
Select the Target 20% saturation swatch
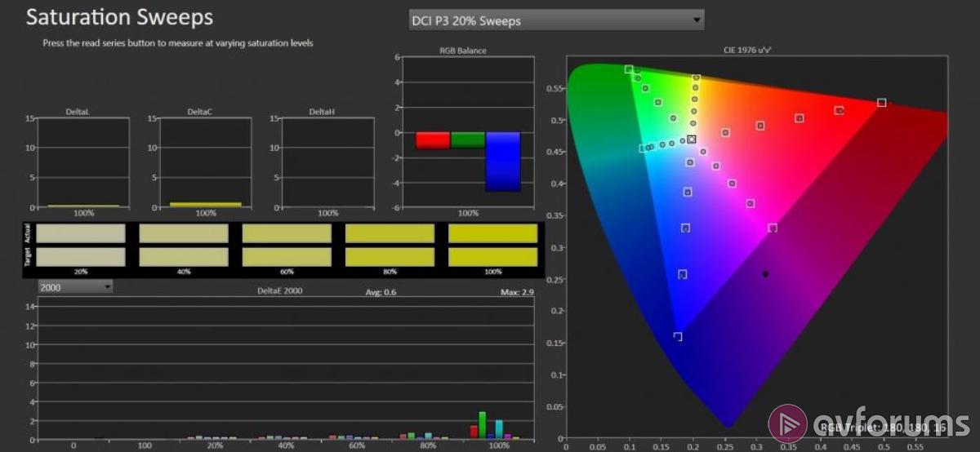pyautogui.click(x=81, y=256)
